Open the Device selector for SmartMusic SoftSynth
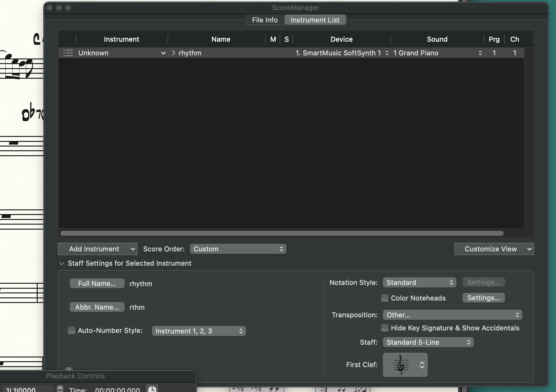 tap(387, 53)
